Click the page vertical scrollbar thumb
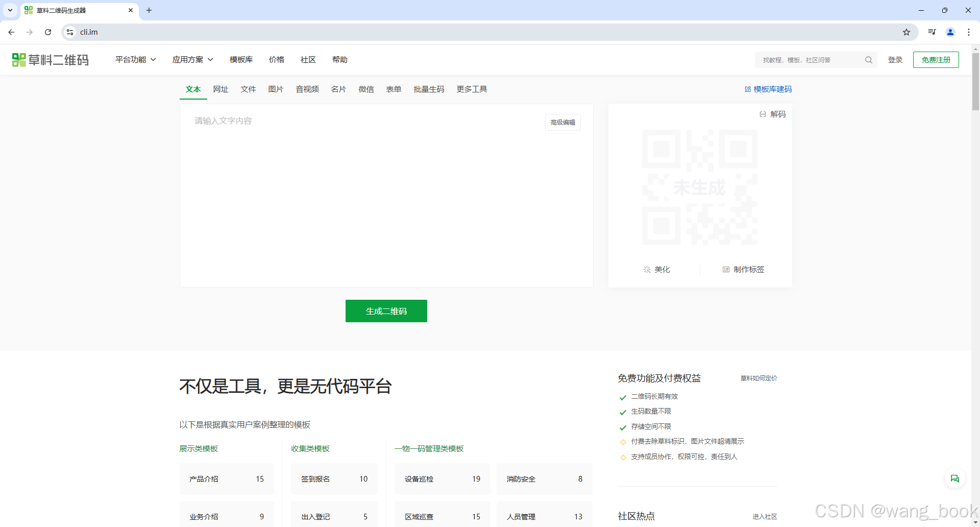Image resolution: width=980 pixels, height=527 pixels. [975, 81]
